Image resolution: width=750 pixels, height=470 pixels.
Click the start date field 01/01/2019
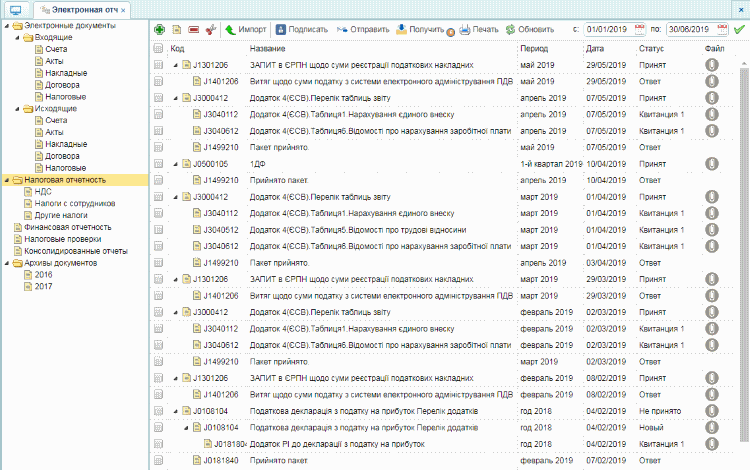[x=609, y=30]
